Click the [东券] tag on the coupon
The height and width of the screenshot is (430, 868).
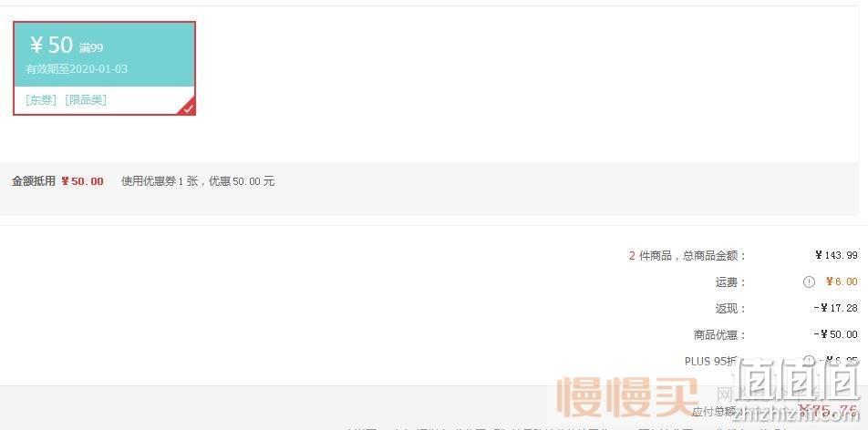pos(41,99)
